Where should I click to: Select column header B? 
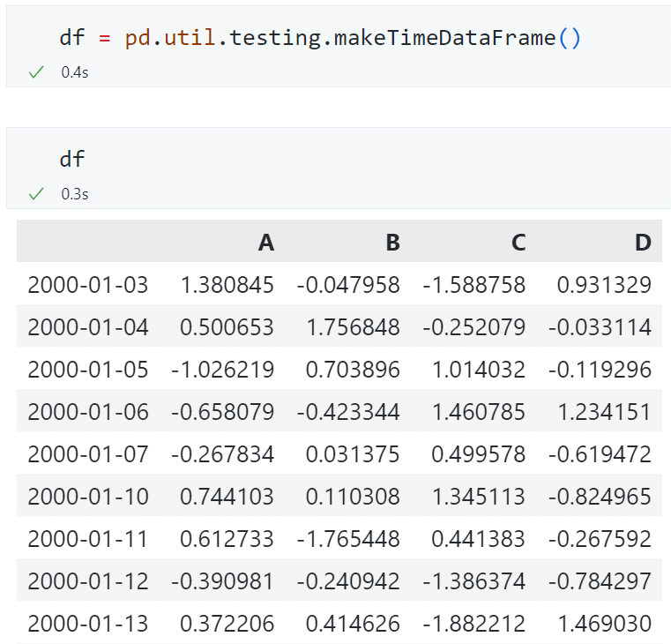point(392,243)
